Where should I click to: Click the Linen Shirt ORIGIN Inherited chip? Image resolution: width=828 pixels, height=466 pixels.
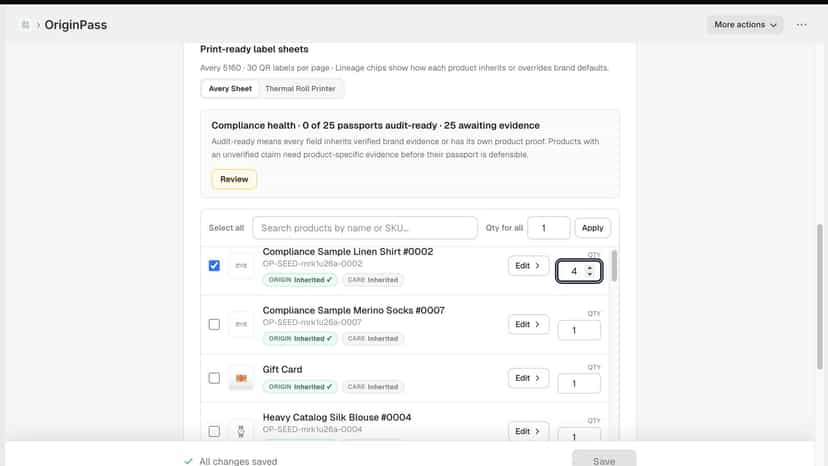300,280
